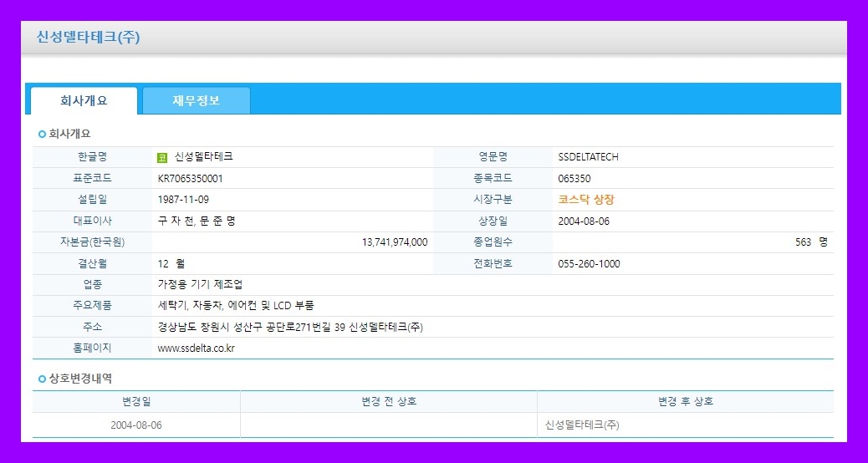Viewport: 868px width, 463px height.
Task: Click the listing date 2004-08-06 in 상장일 row
Action: [x=584, y=221]
